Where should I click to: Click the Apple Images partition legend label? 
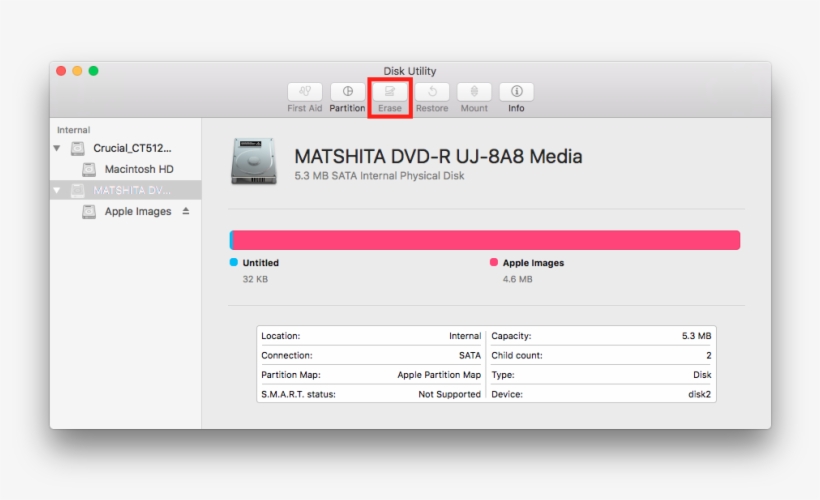click(x=533, y=263)
